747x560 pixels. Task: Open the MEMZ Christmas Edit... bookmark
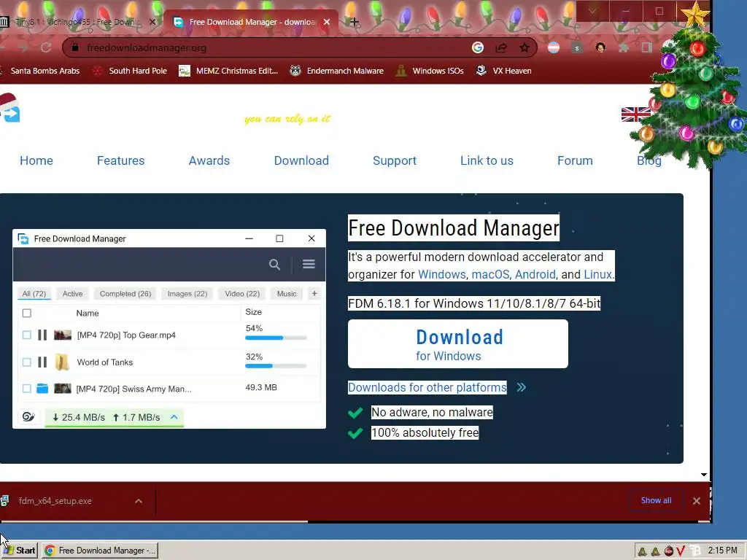[228, 71]
